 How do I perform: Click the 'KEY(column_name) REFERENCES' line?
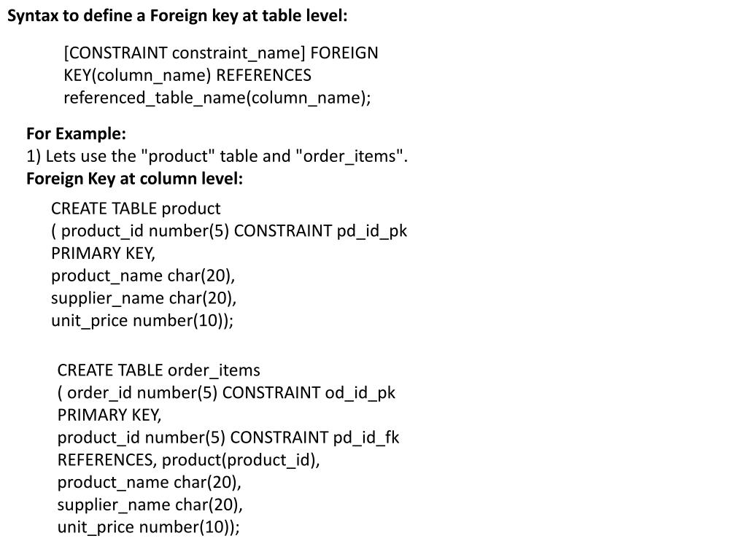coord(187,75)
